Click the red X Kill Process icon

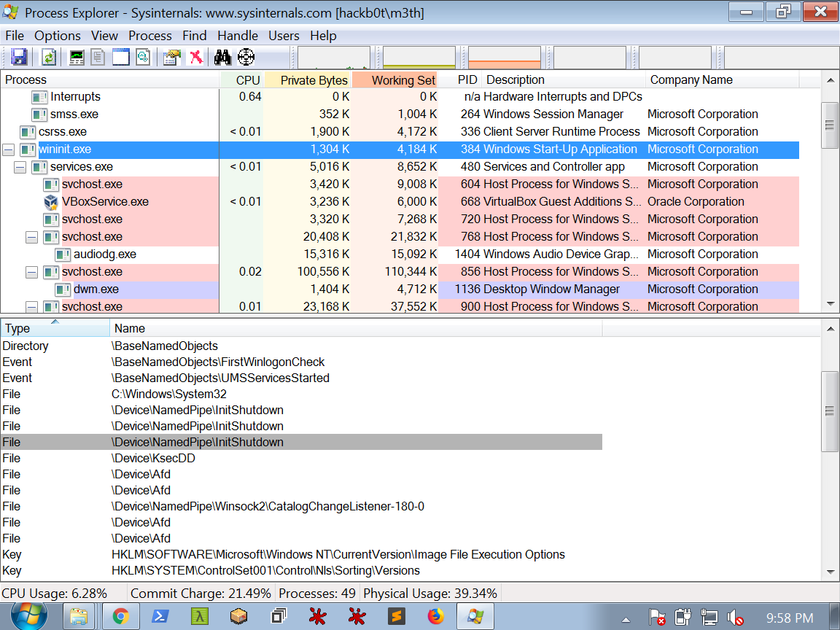point(197,58)
